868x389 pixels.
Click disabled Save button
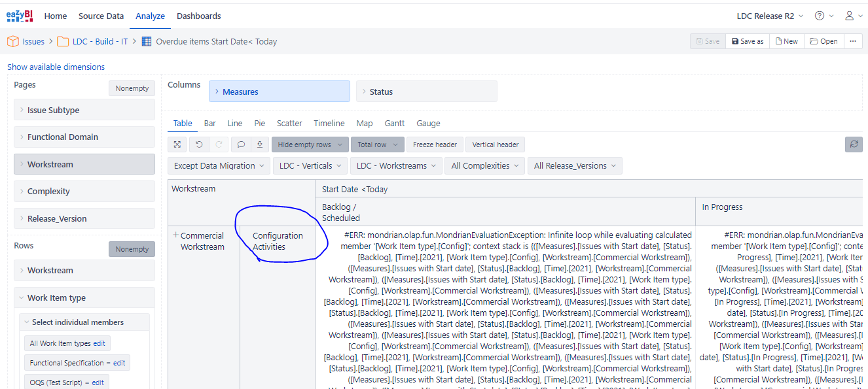pos(708,41)
